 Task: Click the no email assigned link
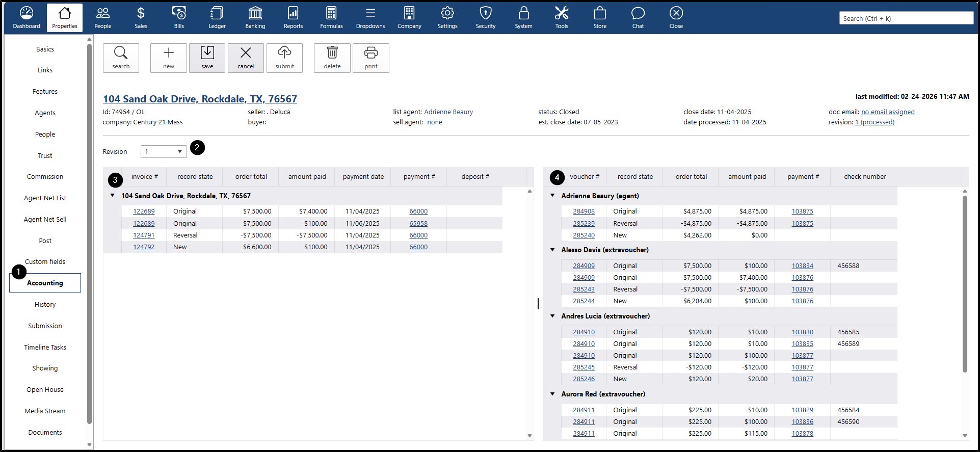(x=888, y=112)
